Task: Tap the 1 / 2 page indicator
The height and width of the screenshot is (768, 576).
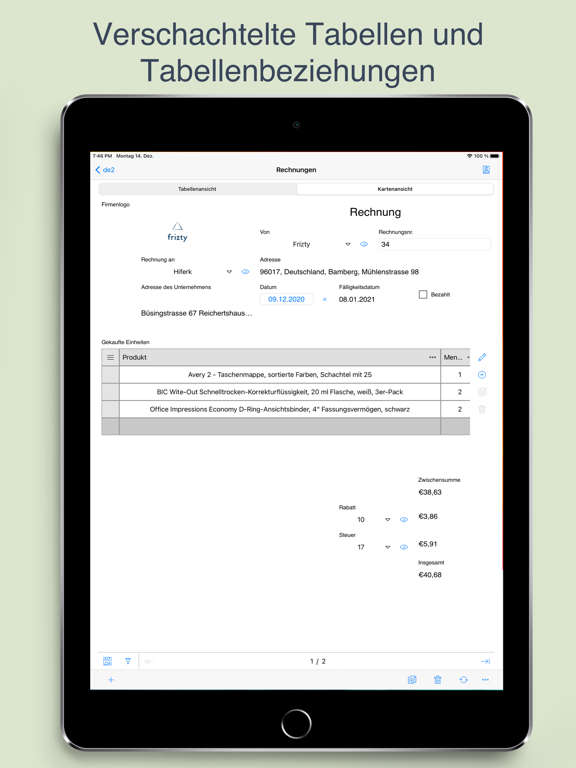Action: pos(317,661)
